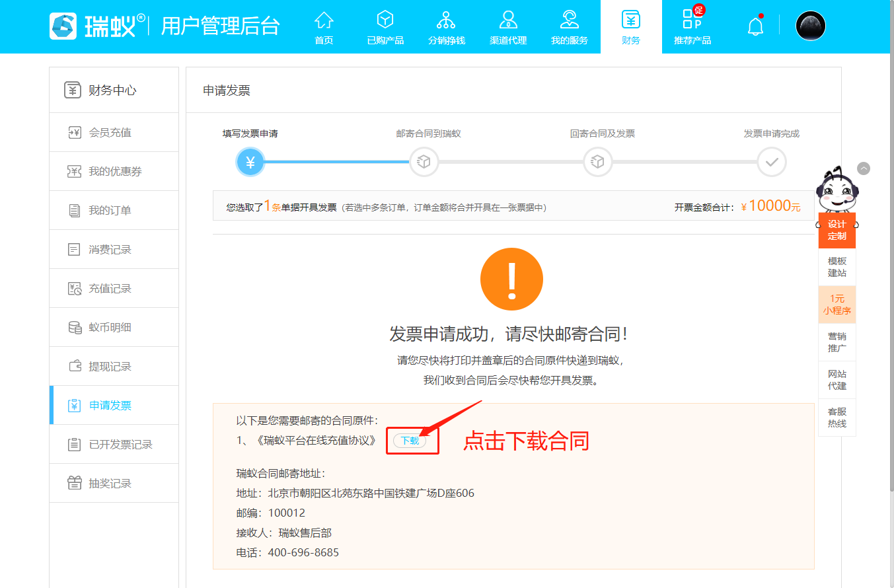Click the checkmark step circle under 发票申请完成
894x588 pixels.
[x=772, y=162]
